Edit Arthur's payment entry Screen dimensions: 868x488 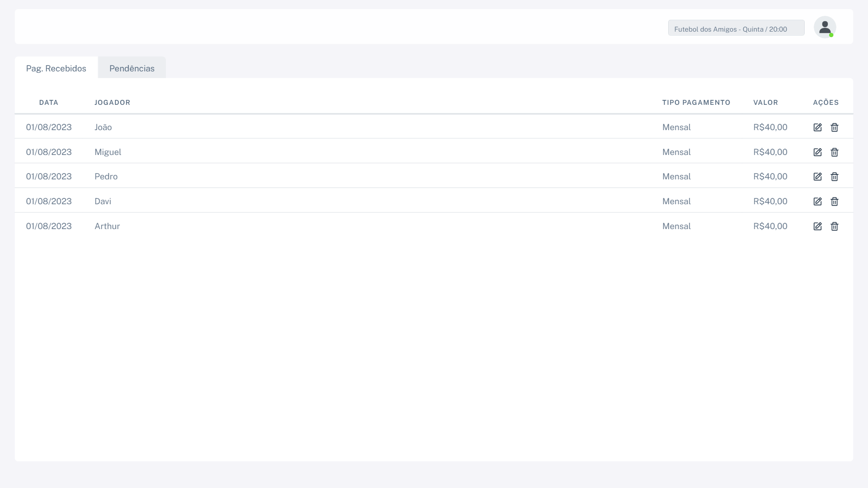817,226
